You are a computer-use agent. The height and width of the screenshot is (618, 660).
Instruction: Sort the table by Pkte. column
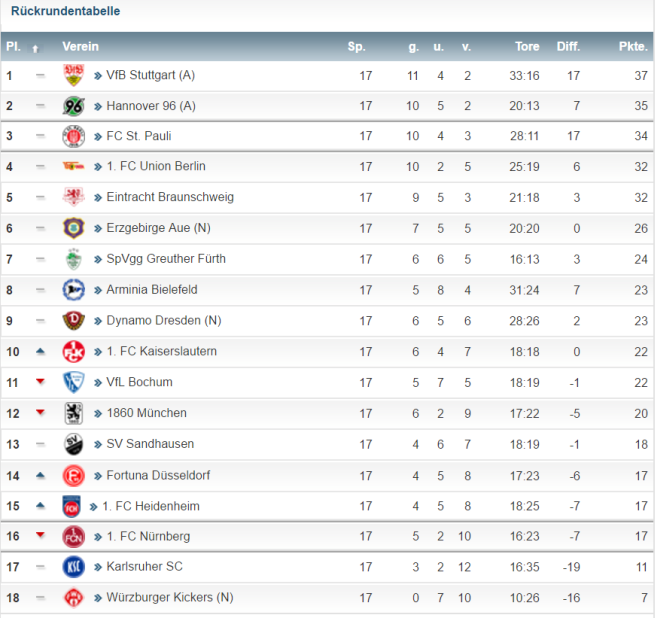tap(633, 46)
